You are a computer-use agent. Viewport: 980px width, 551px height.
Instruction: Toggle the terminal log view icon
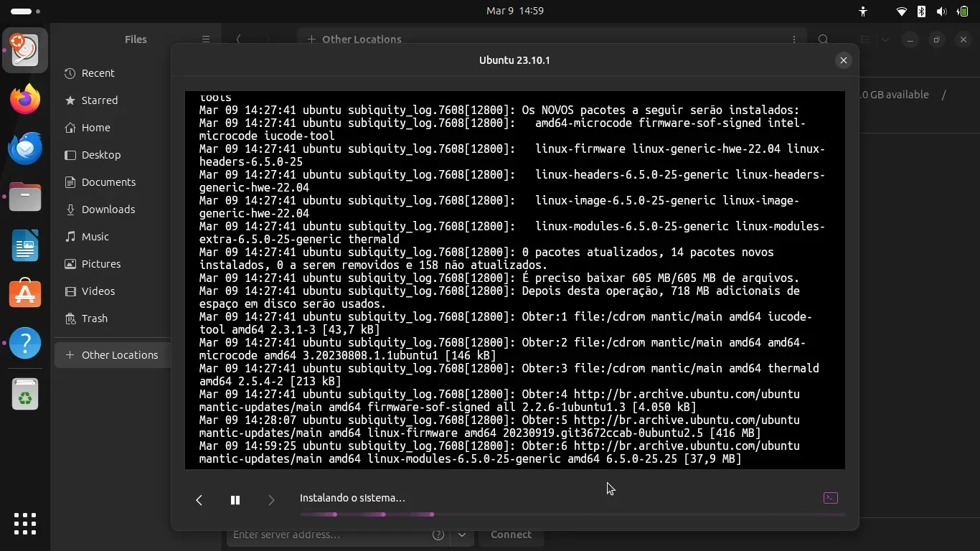pyautogui.click(x=830, y=498)
